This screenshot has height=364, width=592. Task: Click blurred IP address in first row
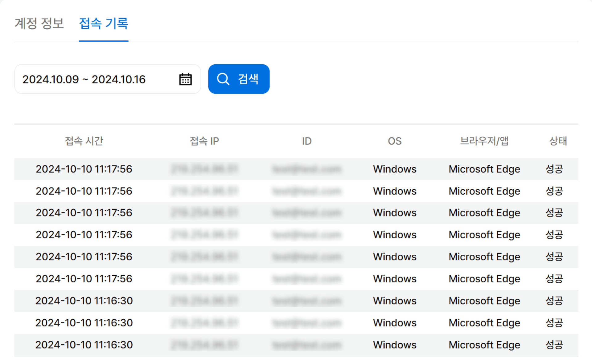click(204, 169)
